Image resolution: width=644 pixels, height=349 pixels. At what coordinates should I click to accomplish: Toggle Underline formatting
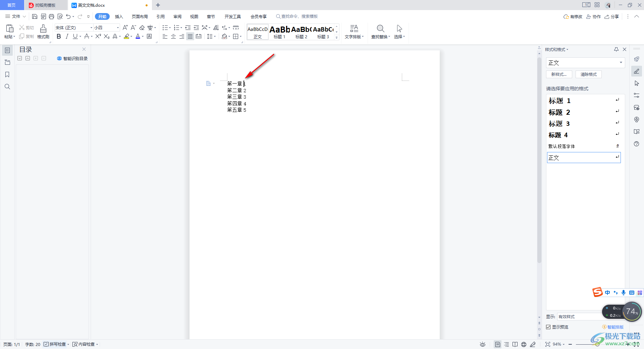tap(75, 36)
